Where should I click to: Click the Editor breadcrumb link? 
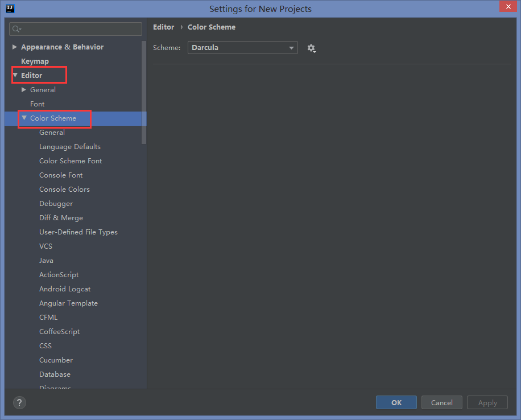click(163, 27)
